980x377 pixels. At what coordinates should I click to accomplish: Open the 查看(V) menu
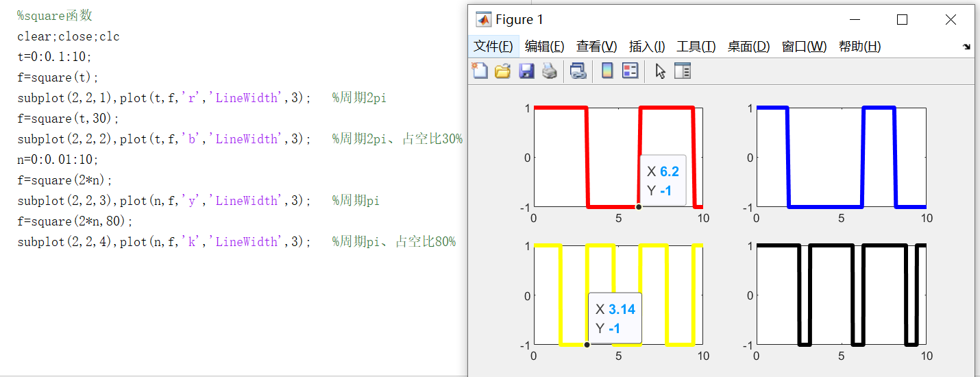(x=596, y=47)
